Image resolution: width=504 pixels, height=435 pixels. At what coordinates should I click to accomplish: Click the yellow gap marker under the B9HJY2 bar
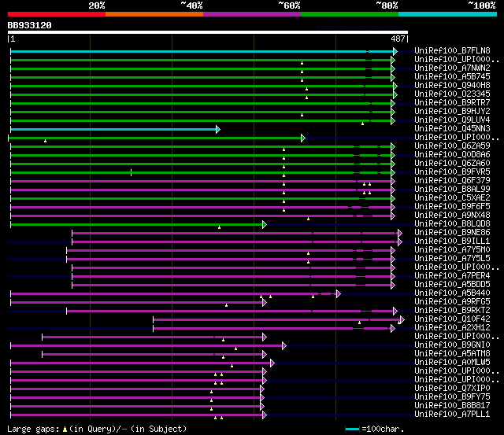(x=302, y=115)
